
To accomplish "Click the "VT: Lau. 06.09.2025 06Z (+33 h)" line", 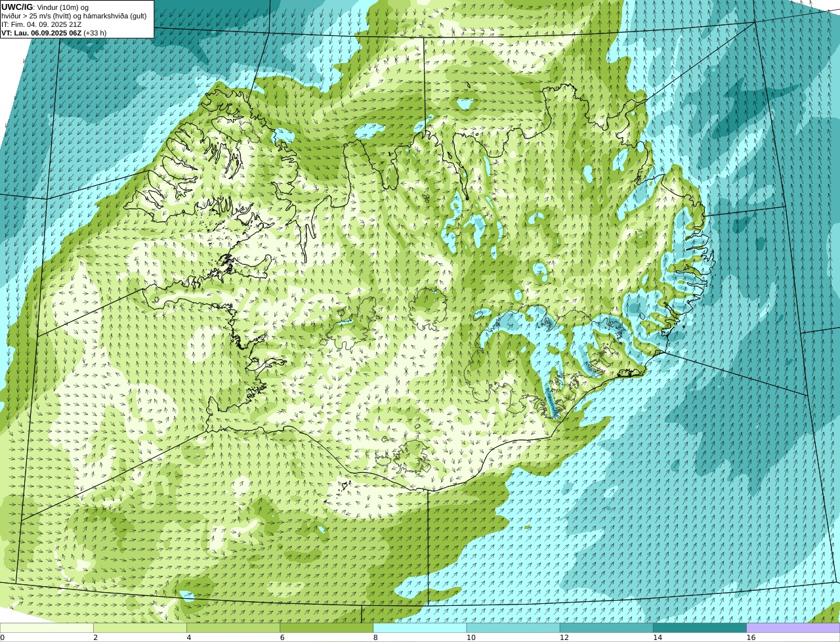I will 54,33.
